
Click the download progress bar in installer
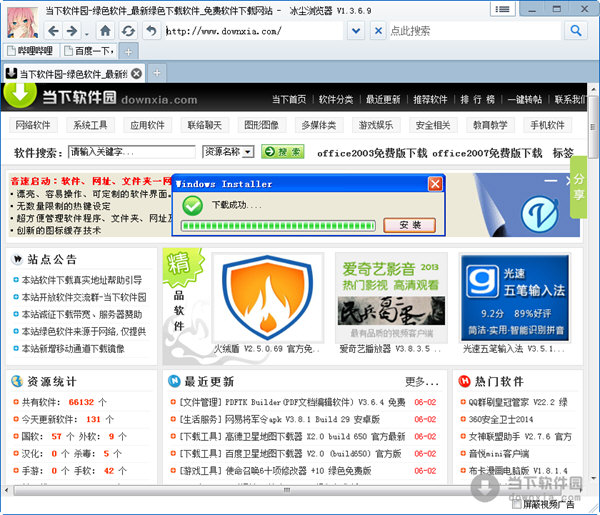point(279,225)
